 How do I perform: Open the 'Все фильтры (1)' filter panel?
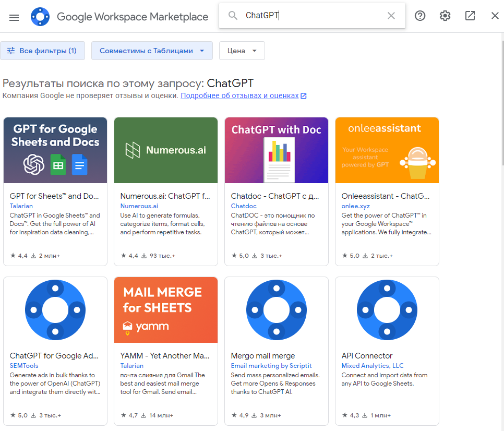42,51
